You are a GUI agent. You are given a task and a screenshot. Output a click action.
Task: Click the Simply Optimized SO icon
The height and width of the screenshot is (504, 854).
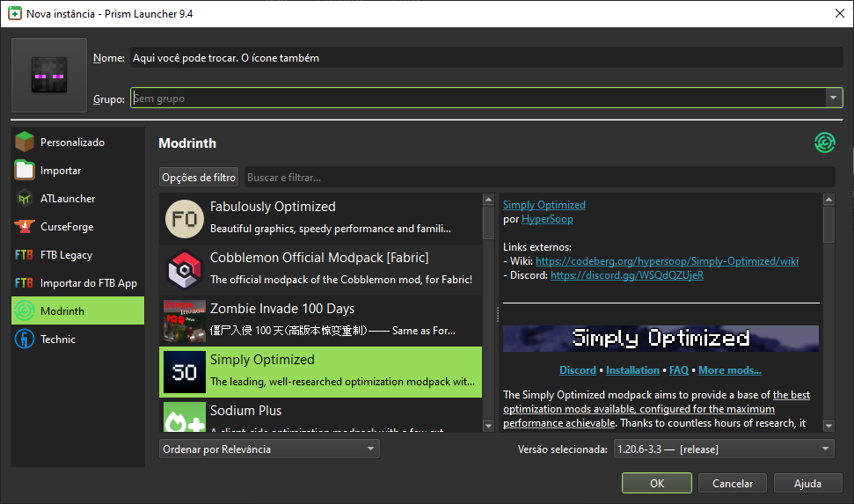pyautogui.click(x=185, y=372)
